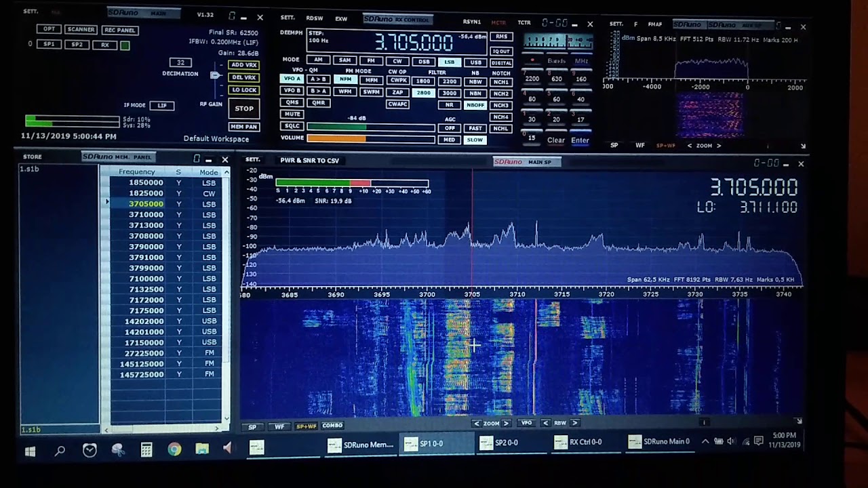Click the keypad Enter button
The width and height of the screenshot is (868, 488).
pos(580,140)
